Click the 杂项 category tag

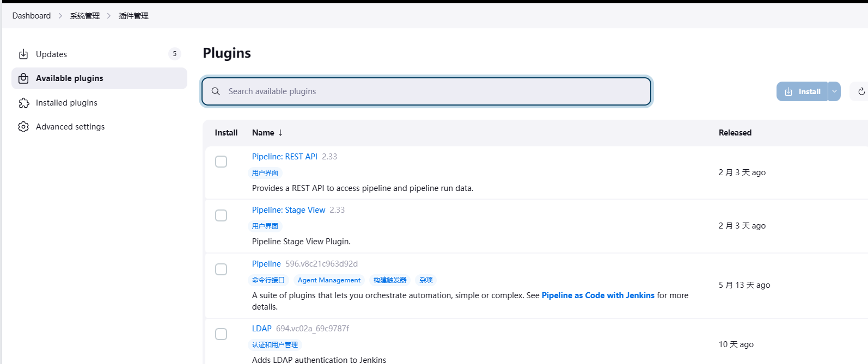pos(426,280)
